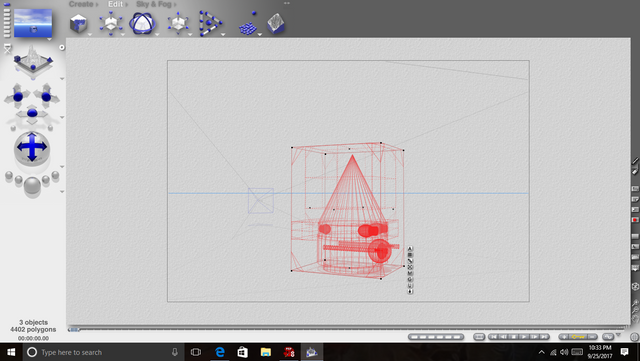Click the Trackball camera control sphere
The image size is (640, 361).
pyautogui.click(x=32, y=148)
